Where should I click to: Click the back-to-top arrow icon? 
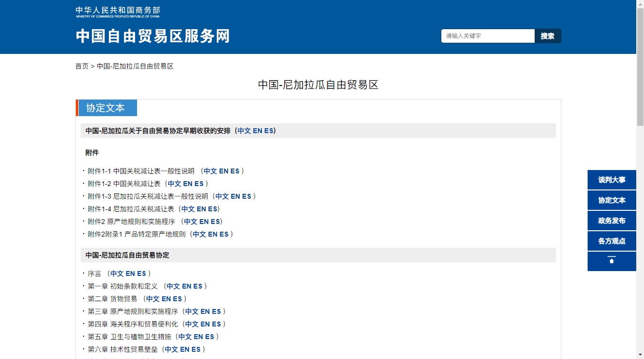(x=611, y=261)
